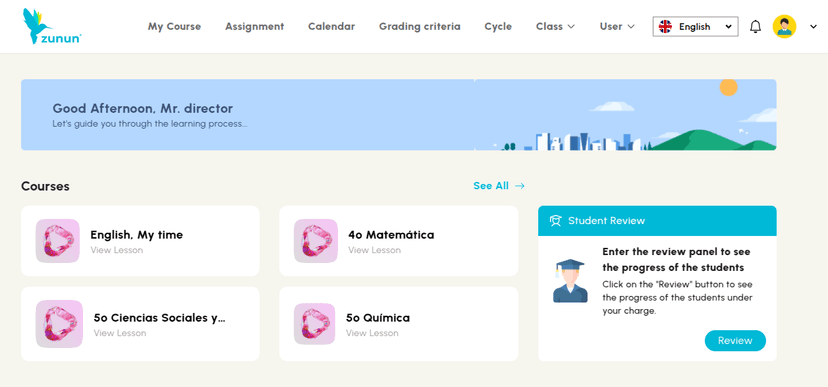Click the 5o Ciencias Sociales course icon

click(59, 324)
